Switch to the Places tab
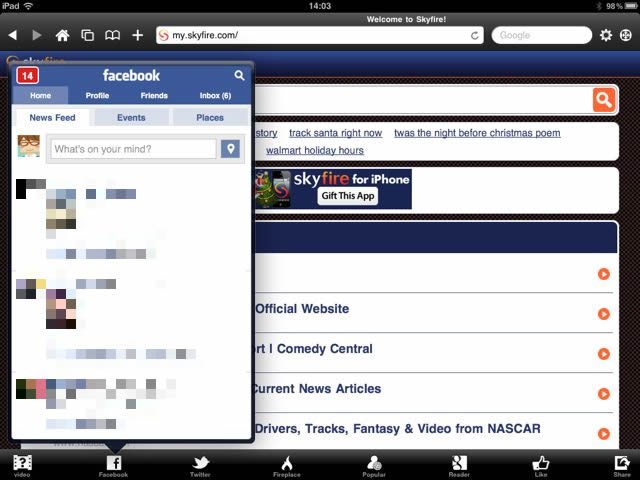640x480 pixels. coord(210,118)
